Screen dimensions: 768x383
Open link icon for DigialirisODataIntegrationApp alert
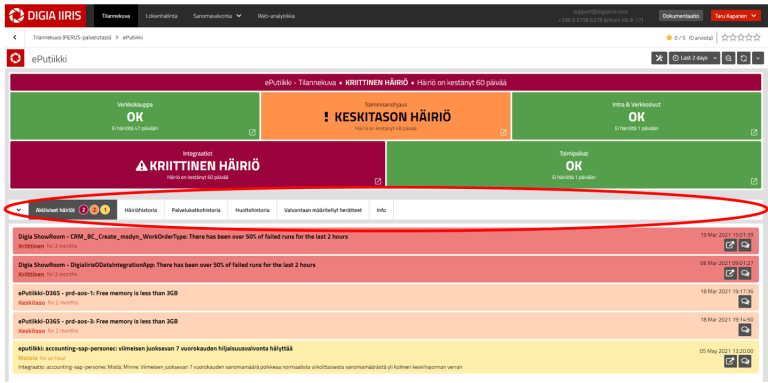pyautogui.click(x=730, y=273)
